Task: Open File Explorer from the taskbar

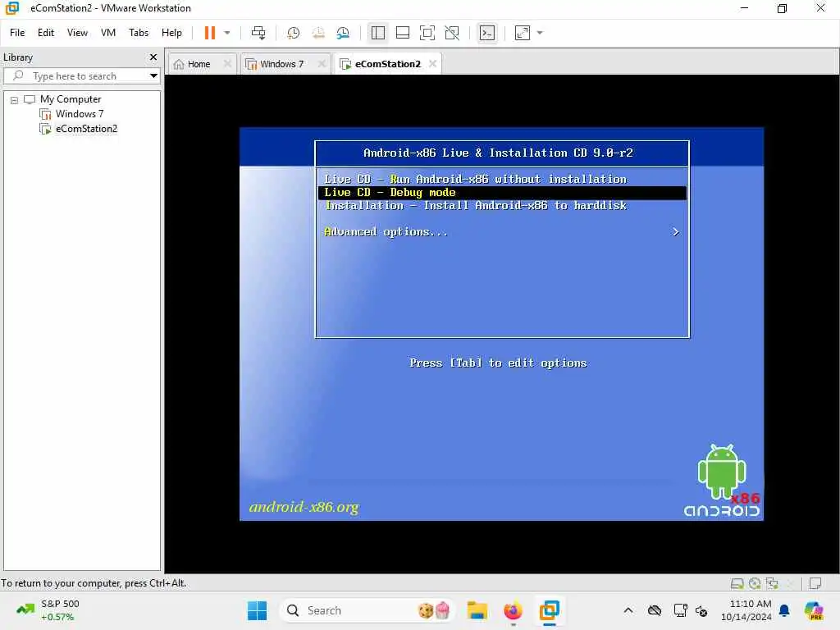Action: click(477, 610)
